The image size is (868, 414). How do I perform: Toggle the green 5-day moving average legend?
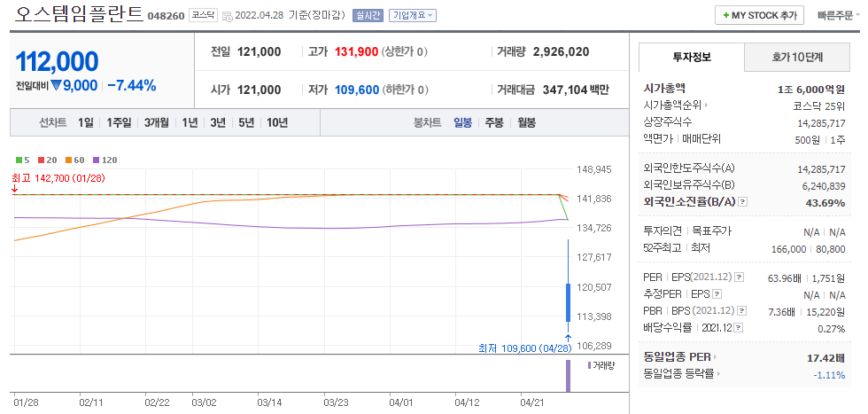[x=19, y=160]
